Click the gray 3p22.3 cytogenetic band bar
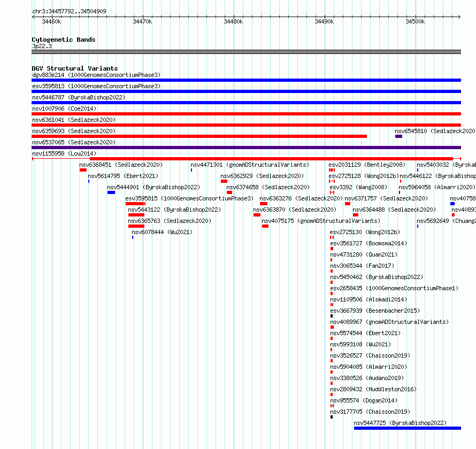 (x=246, y=52)
